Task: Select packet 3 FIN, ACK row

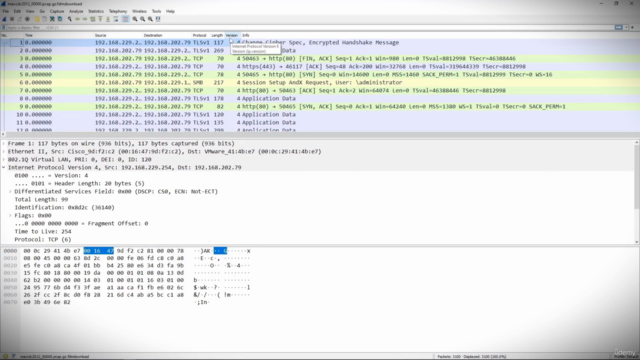Action: (320, 58)
